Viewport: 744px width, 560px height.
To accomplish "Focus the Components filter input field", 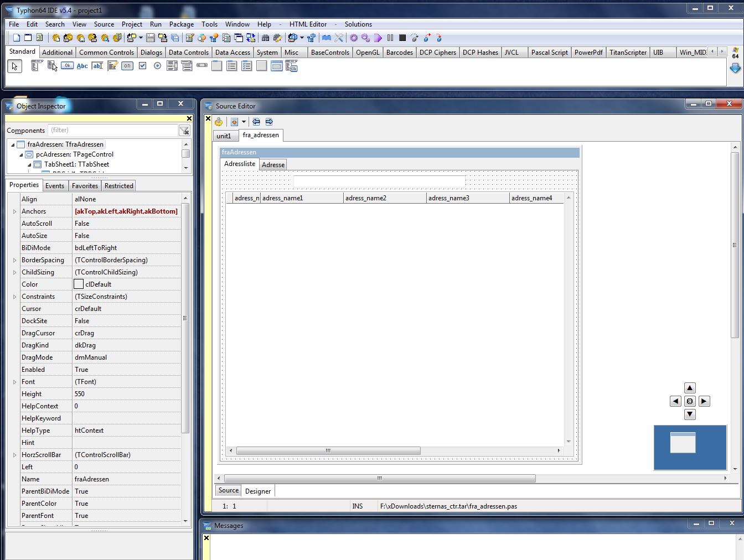I will [112, 131].
